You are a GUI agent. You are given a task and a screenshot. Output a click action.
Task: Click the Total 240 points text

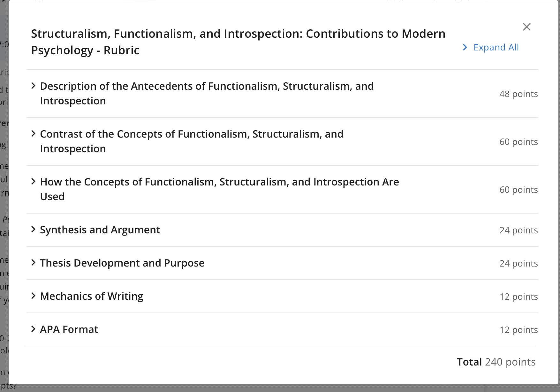(496, 362)
